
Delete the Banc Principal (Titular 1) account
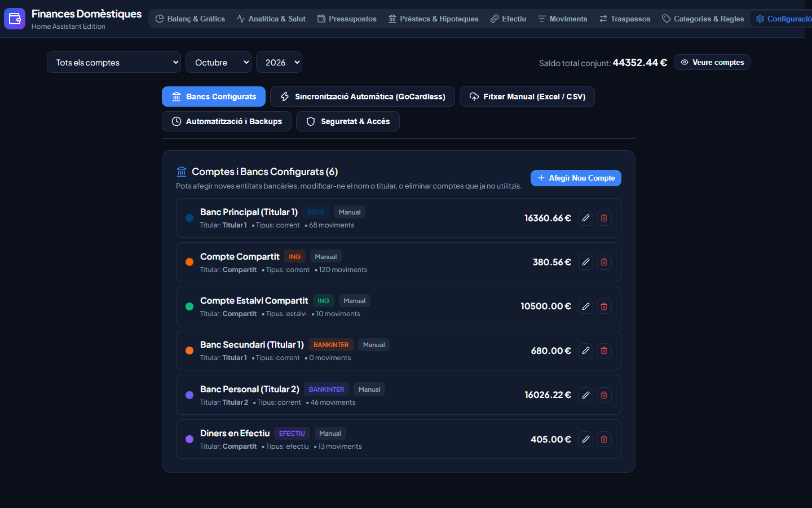click(x=604, y=218)
